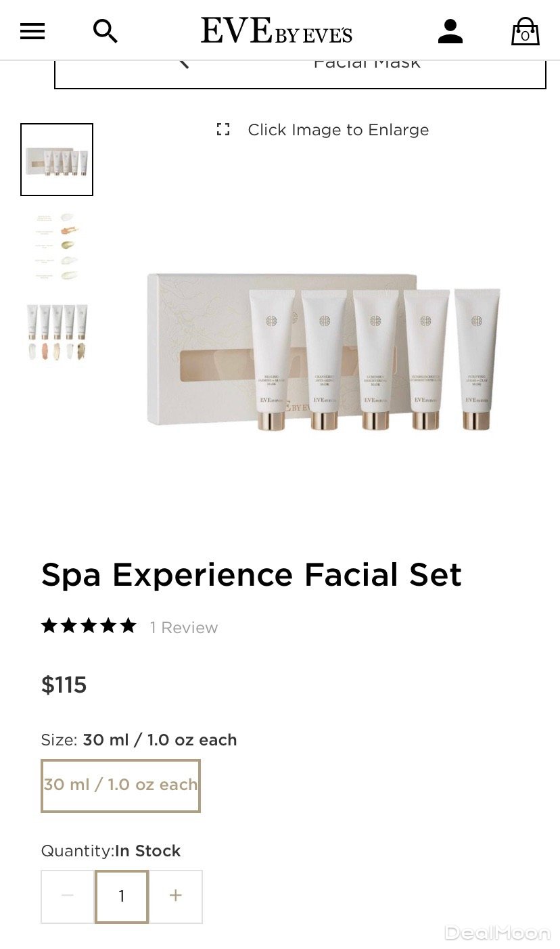Select second thumbnail with mask swatches

(x=57, y=246)
